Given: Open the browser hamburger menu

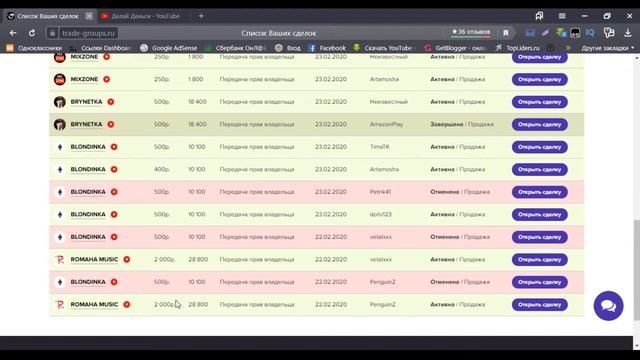Looking at the screenshot, I should click(x=562, y=16).
